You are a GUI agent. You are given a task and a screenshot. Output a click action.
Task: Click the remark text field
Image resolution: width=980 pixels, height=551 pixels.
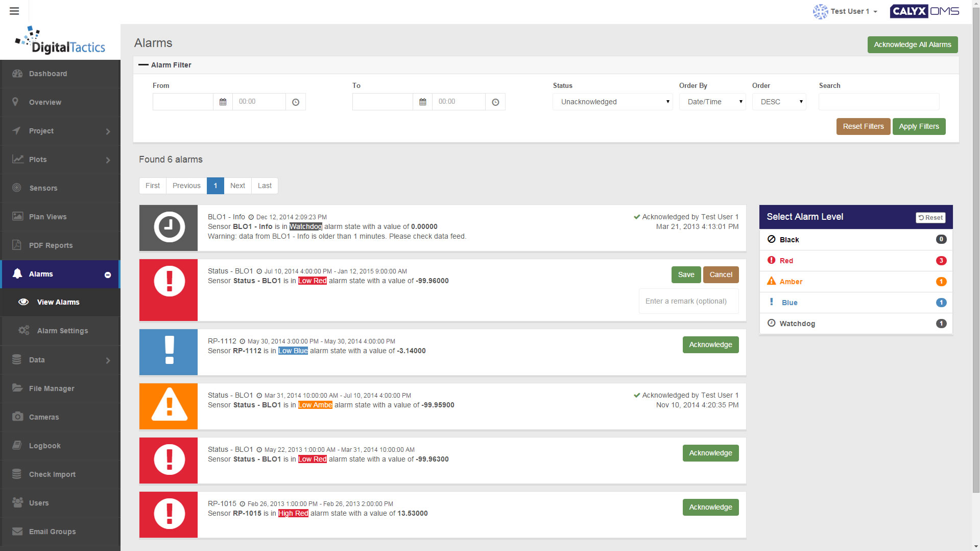(688, 301)
